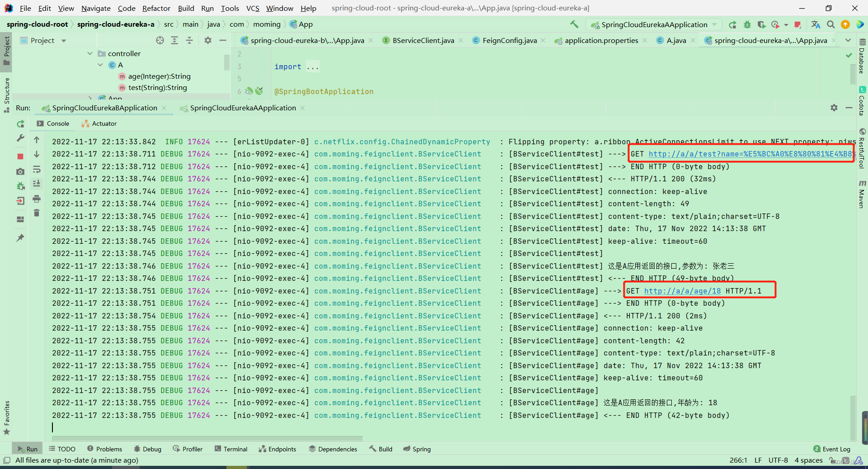
Task: Toggle the Project tool window stripe button
Action: tap(6, 51)
